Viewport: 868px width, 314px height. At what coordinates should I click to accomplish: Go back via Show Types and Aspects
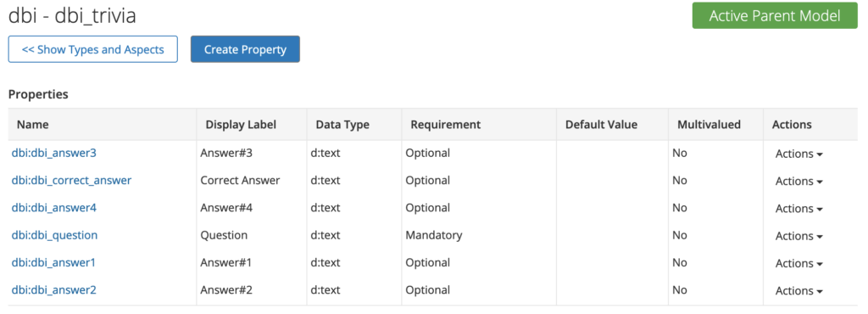click(x=93, y=49)
